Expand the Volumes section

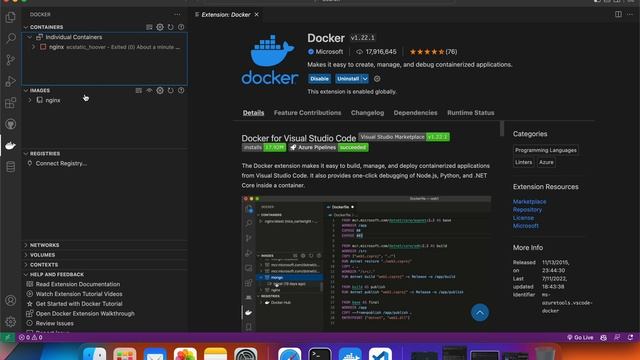click(x=26, y=255)
